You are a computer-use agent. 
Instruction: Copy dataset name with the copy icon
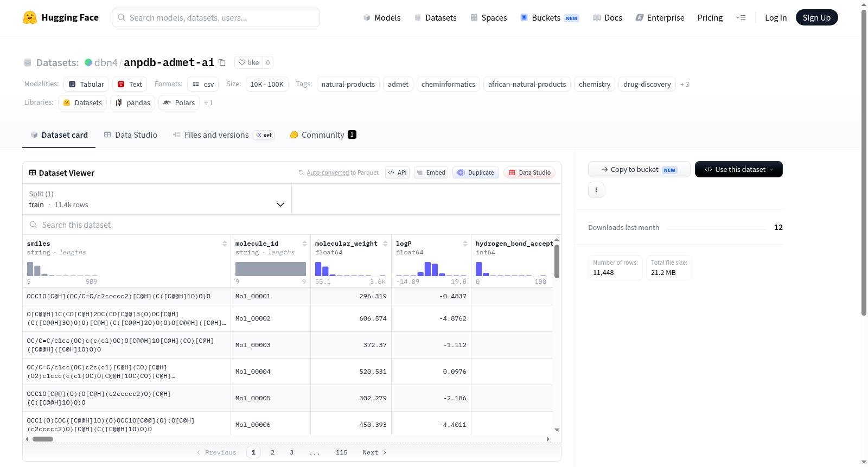click(222, 62)
